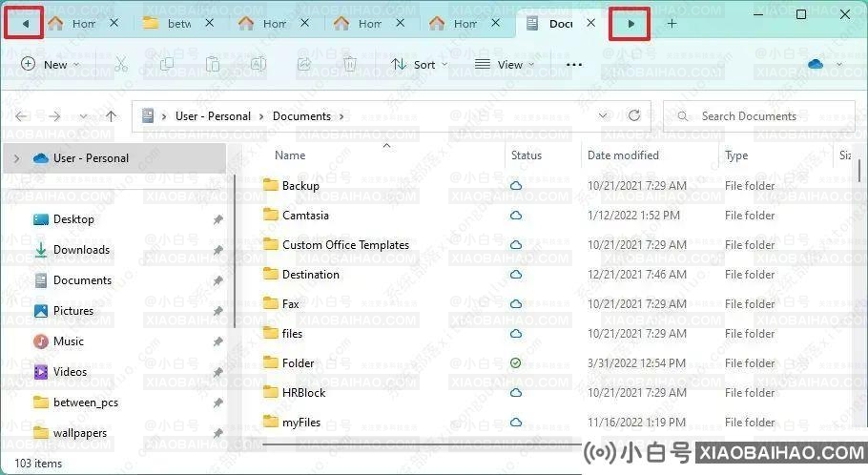Expand the chevron after User - Personal in path
Viewport: 868px width, 475px height.
[261, 116]
